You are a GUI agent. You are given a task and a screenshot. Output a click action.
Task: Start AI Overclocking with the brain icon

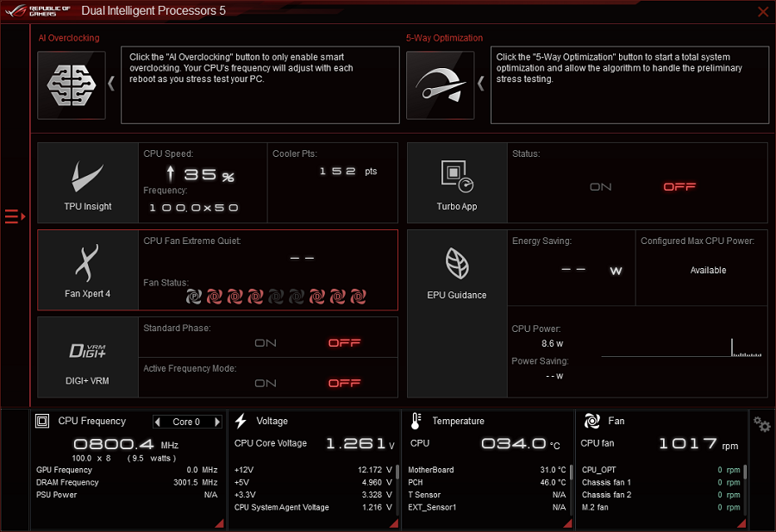click(x=72, y=85)
